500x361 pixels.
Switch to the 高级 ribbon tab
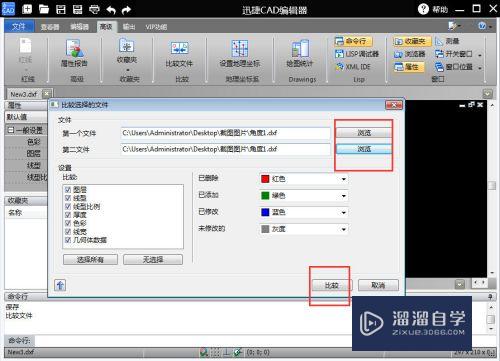click(x=106, y=27)
